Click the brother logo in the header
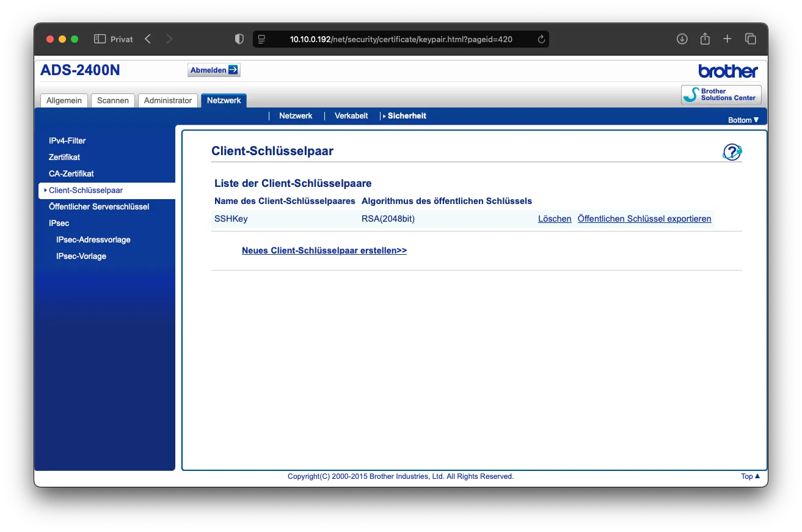 727,70
